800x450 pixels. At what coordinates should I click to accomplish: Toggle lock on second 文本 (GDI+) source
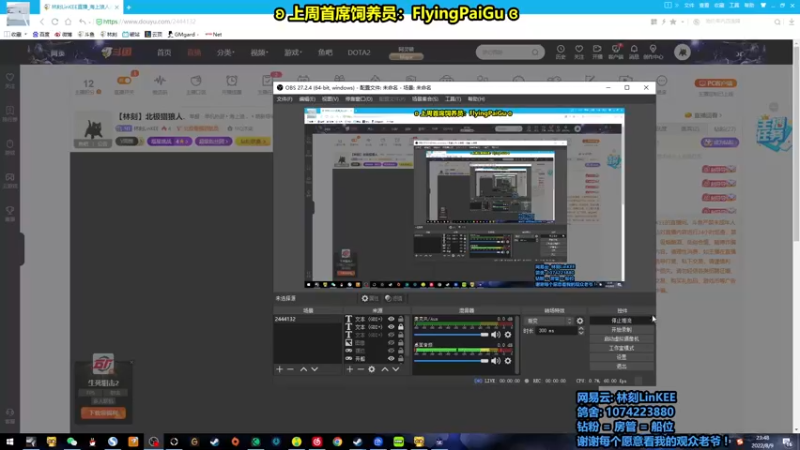point(401,327)
